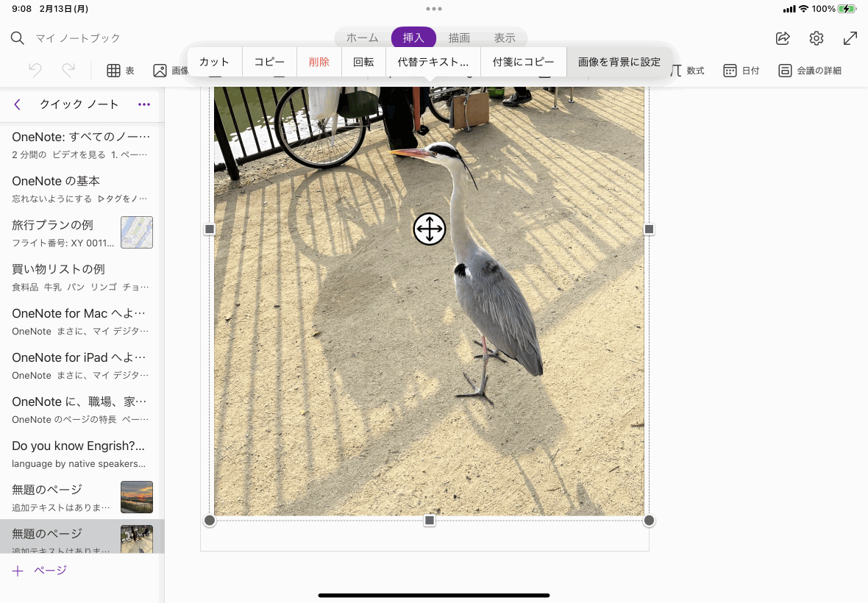The width and height of the screenshot is (868, 603).
Task: Open page 旅行プランの例
Action: (x=82, y=233)
